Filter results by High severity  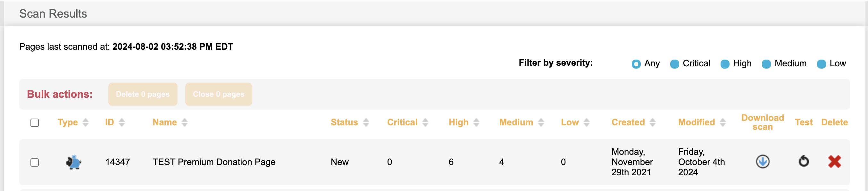(725, 64)
